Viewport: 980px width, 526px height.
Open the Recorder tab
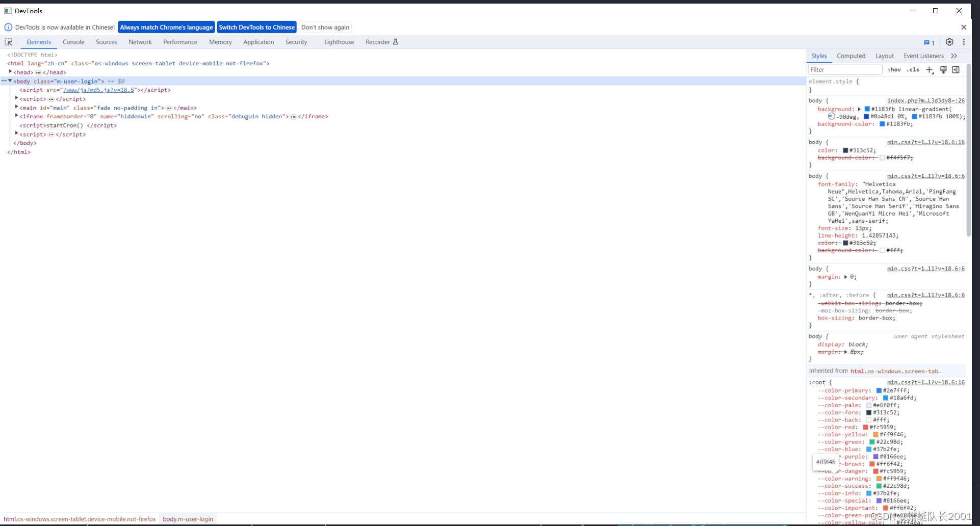(377, 42)
